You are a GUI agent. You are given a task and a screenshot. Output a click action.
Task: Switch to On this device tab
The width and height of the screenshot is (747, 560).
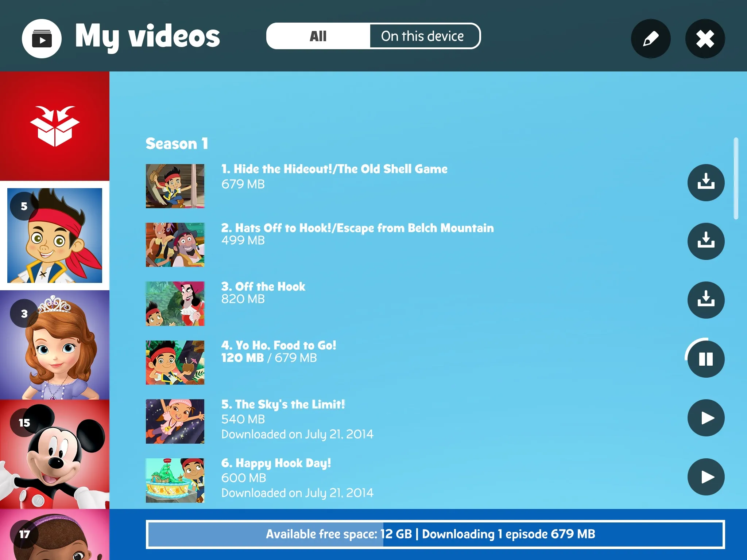point(425,36)
